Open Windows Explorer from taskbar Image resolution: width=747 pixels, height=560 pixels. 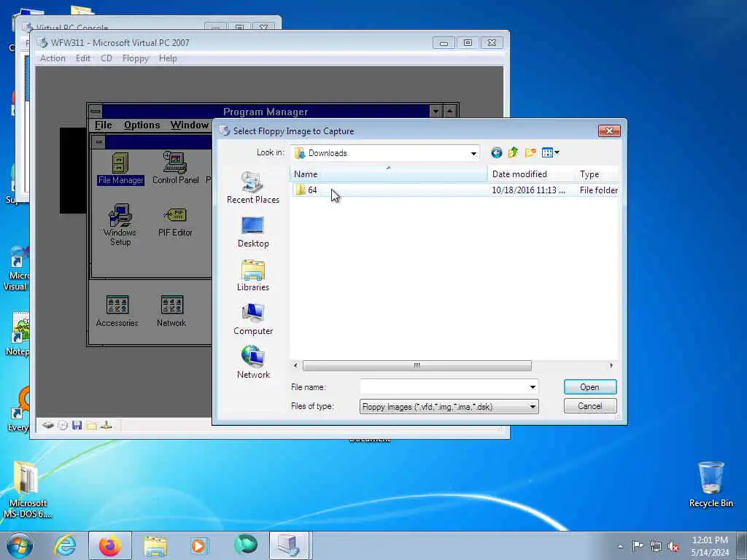click(x=155, y=545)
